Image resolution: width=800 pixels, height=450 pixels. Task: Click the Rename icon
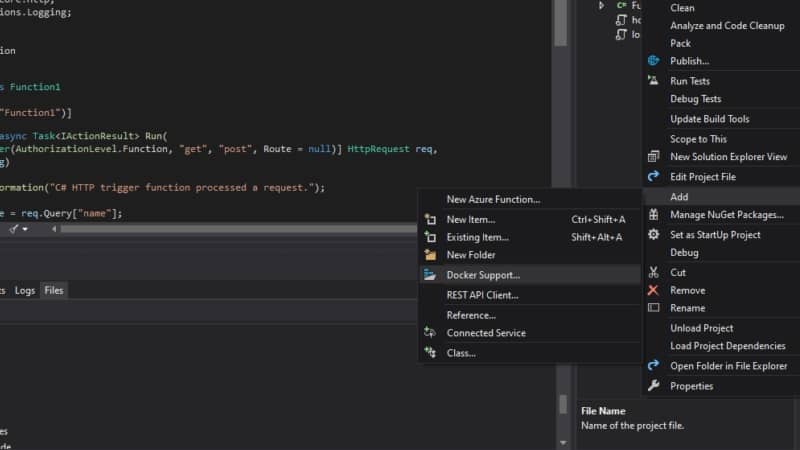653,308
